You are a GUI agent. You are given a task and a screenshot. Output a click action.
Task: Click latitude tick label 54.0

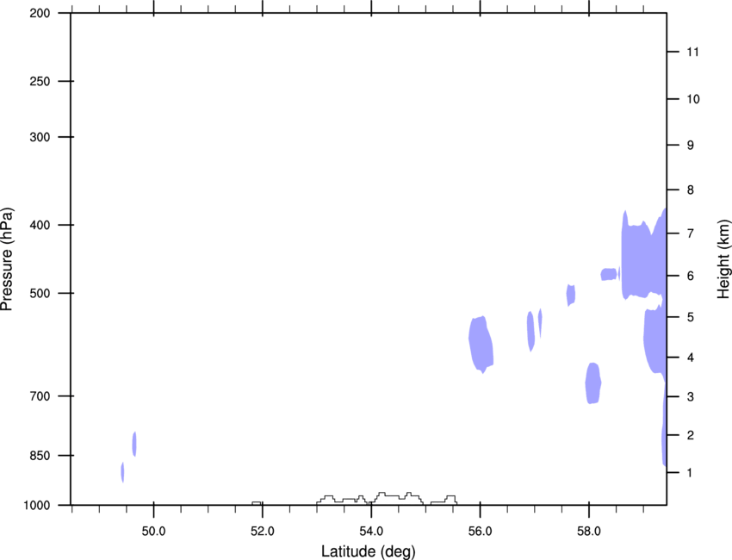click(x=371, y=532)
